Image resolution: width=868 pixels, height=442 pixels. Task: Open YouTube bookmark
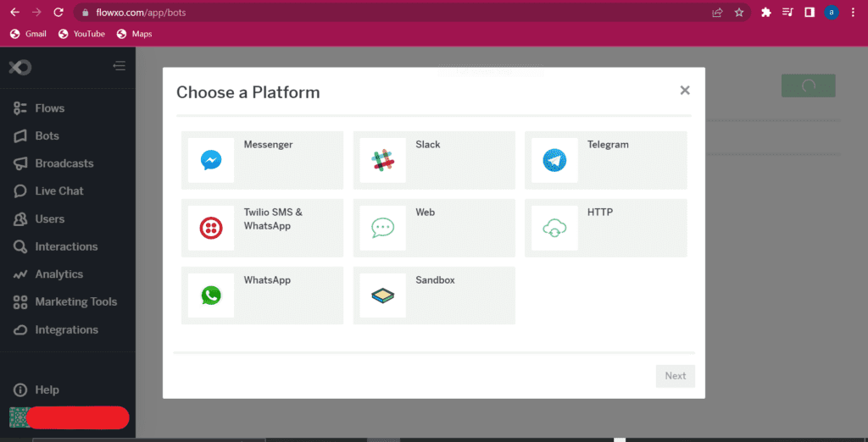pyautogui.click(x=81, y=34)
